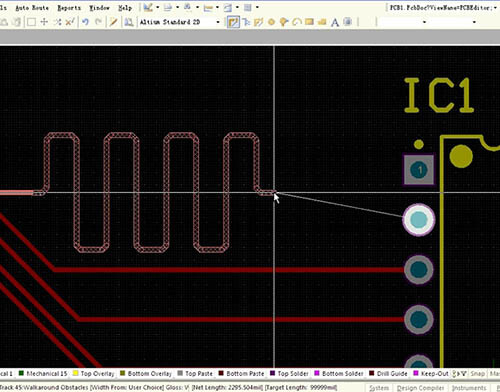This screenshot has height=392, width=500.
Task: Select the Place String (A) tool
Action: pos(335,22)
